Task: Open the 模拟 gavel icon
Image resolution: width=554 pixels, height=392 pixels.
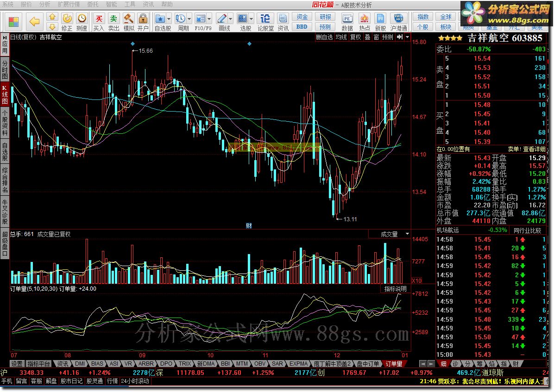Action: coord(129,19)
